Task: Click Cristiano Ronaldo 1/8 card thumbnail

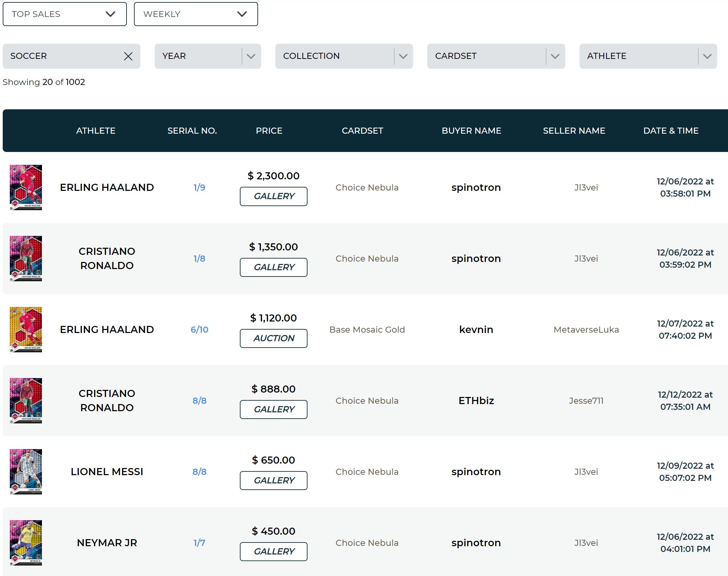Action: point(26,258)
